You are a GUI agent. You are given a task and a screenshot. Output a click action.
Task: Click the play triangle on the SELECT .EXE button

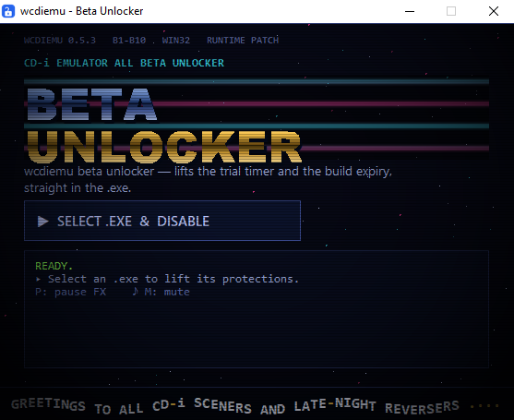tap(43, 222)
